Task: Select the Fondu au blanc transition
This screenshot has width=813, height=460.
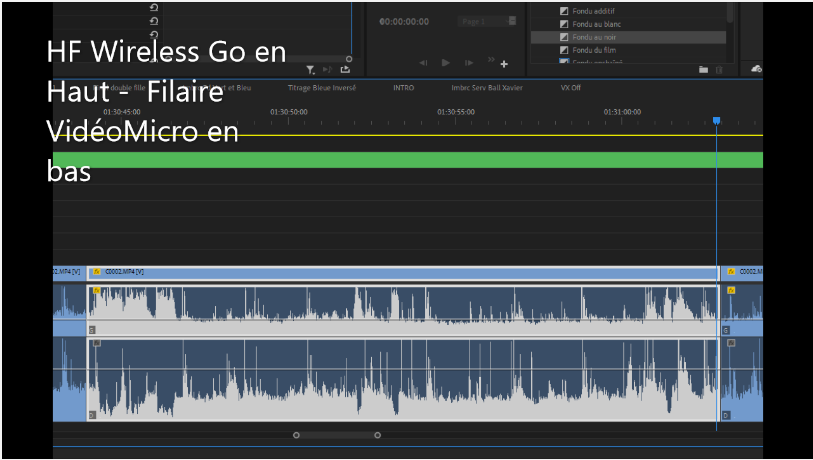Action: (597, 24)
